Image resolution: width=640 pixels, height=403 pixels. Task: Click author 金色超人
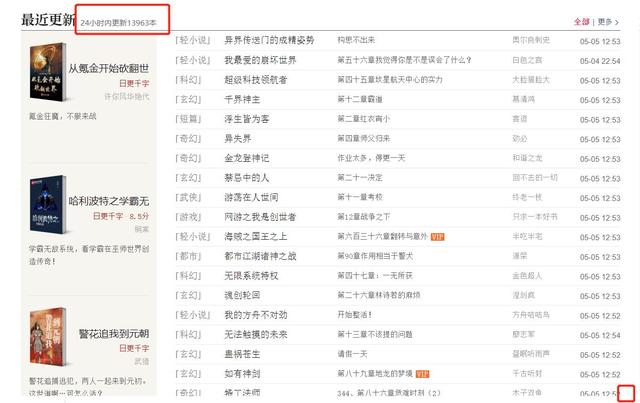(527, 276)
